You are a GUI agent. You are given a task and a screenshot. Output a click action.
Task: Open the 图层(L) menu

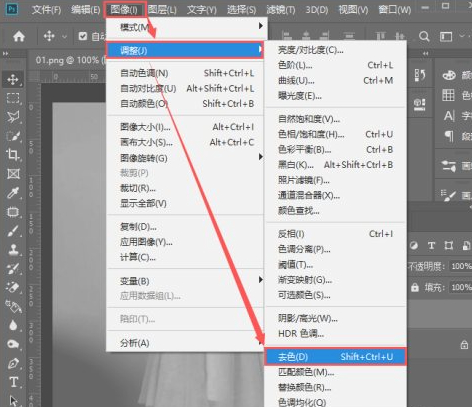click(x=162, y=9)
